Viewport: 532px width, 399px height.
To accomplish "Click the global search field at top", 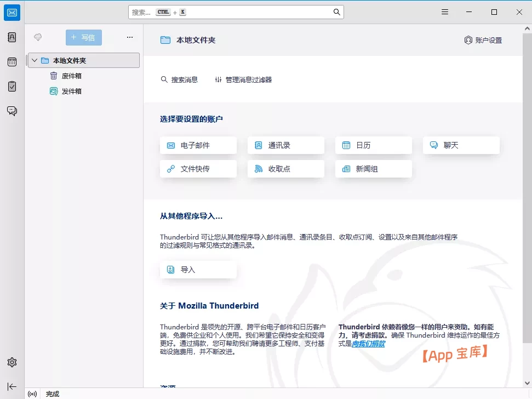I will pyautogui.click(x=236, y=12).
